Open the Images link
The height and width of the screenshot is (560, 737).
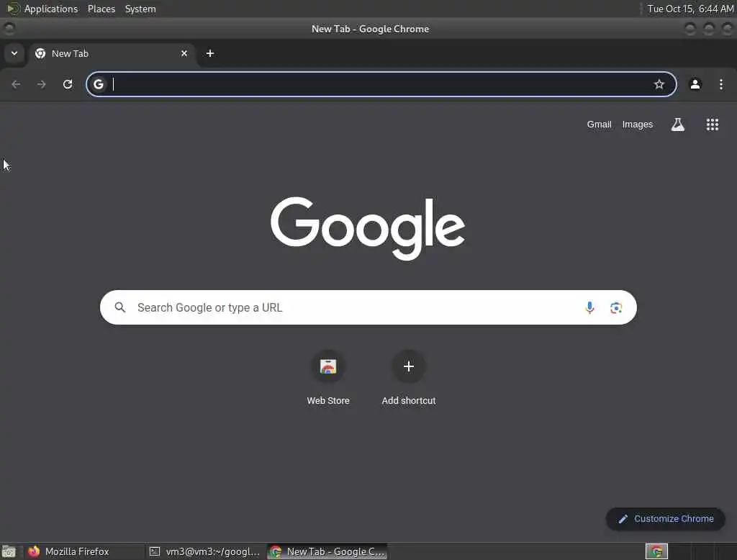click(638, 125)
